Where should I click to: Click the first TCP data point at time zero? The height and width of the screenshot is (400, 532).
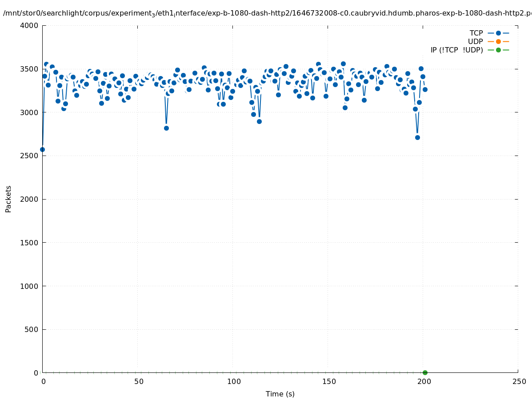42,149
